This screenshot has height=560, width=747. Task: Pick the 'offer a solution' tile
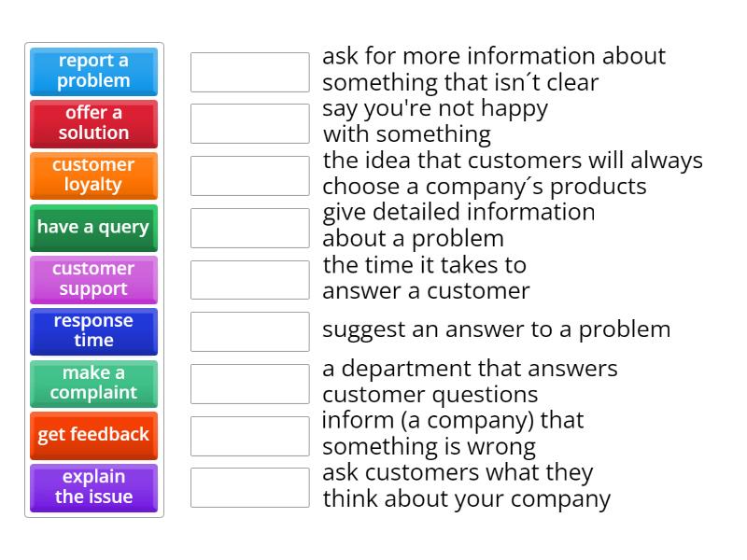click(x=93, y=123)
